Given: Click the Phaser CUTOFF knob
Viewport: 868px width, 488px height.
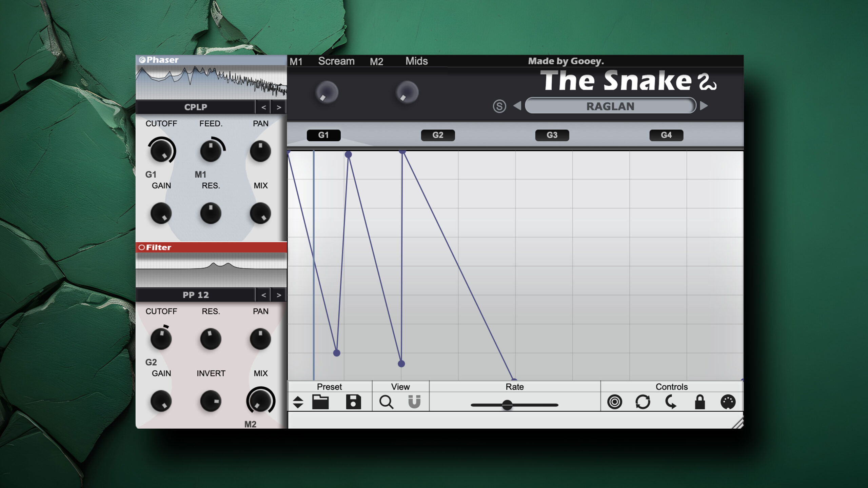Looking at the screenshot, I should pyautogui.click(x=161, y=151).
